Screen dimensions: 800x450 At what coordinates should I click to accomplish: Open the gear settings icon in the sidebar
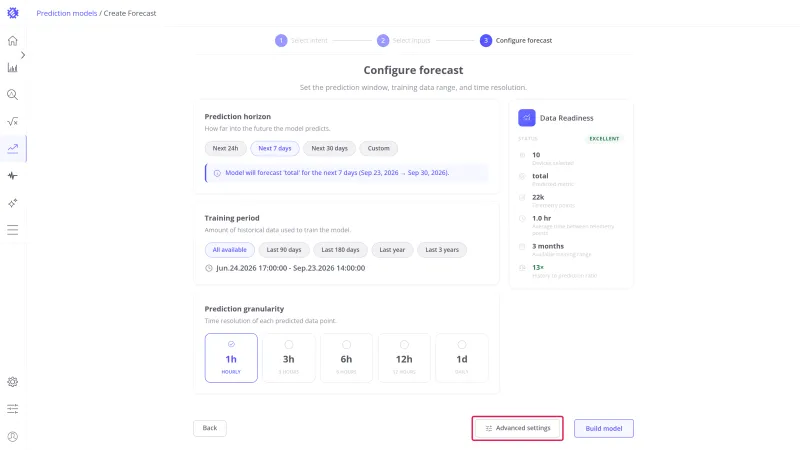click(13, 382)
